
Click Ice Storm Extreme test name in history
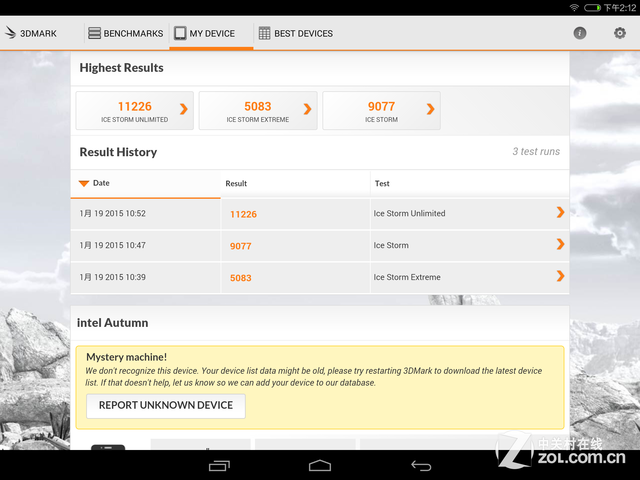(x=407, y=277)
